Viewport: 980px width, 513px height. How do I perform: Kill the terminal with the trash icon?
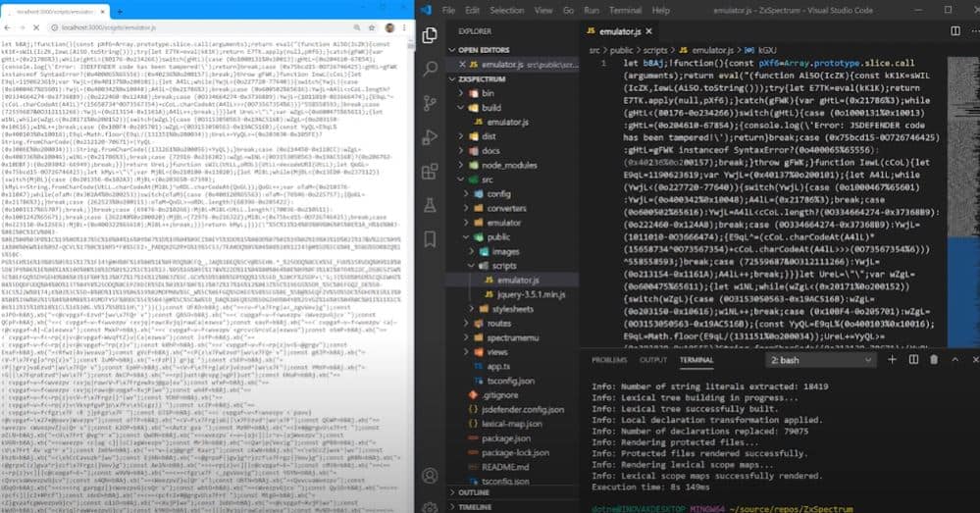coord(934,360)
